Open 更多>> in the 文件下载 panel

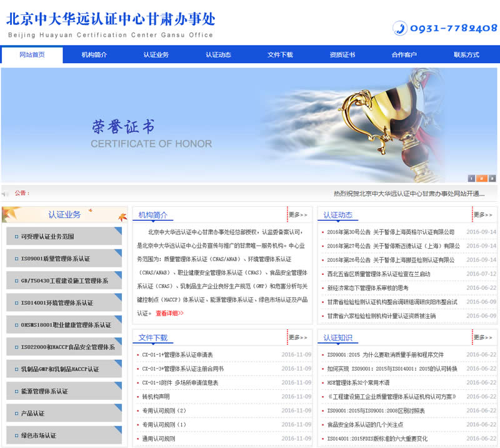point(298,337)
